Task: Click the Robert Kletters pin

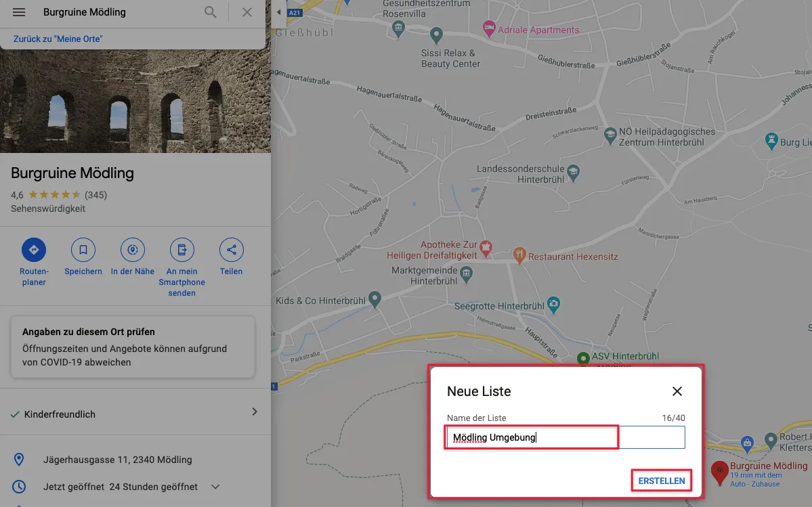Action: 771,441
